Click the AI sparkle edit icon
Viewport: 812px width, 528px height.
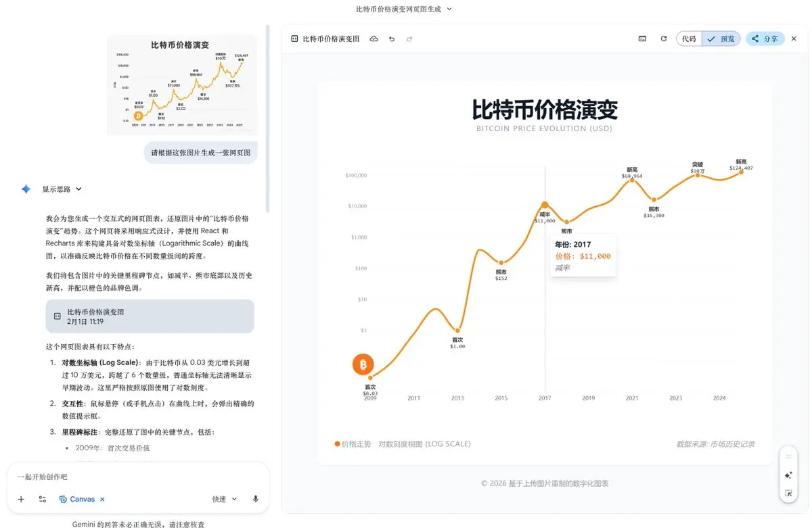point(788,475)
